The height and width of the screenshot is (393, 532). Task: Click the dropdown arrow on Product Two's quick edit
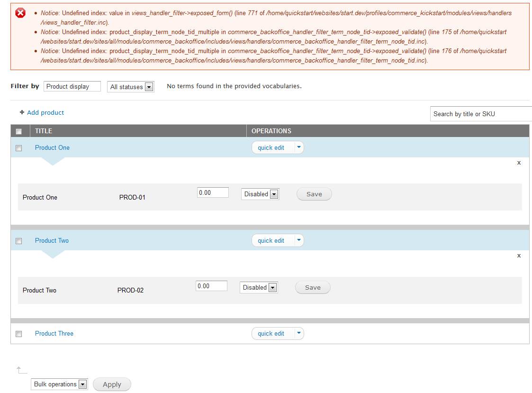click(x=299, y=240)
